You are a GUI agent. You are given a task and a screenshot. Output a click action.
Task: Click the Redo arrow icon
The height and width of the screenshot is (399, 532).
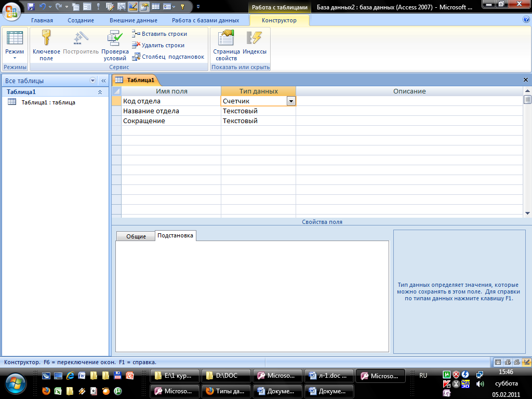(58, 6)
